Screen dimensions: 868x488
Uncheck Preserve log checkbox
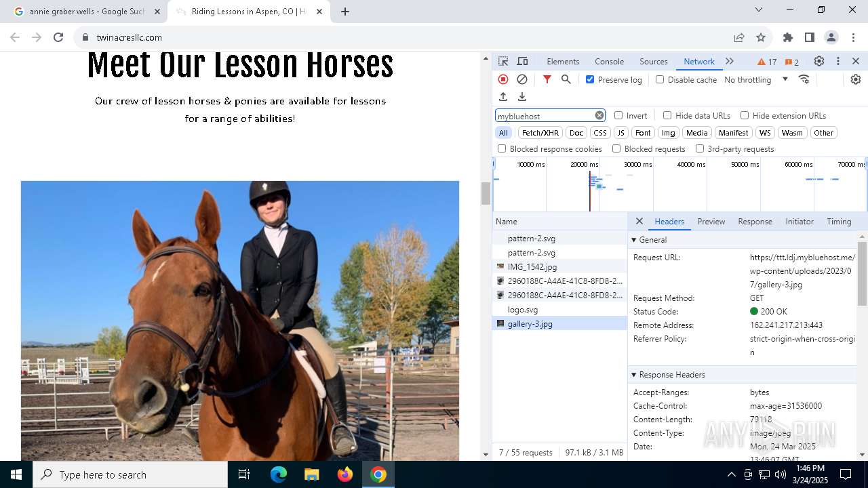pyautogui.click(x=590, y=79)
